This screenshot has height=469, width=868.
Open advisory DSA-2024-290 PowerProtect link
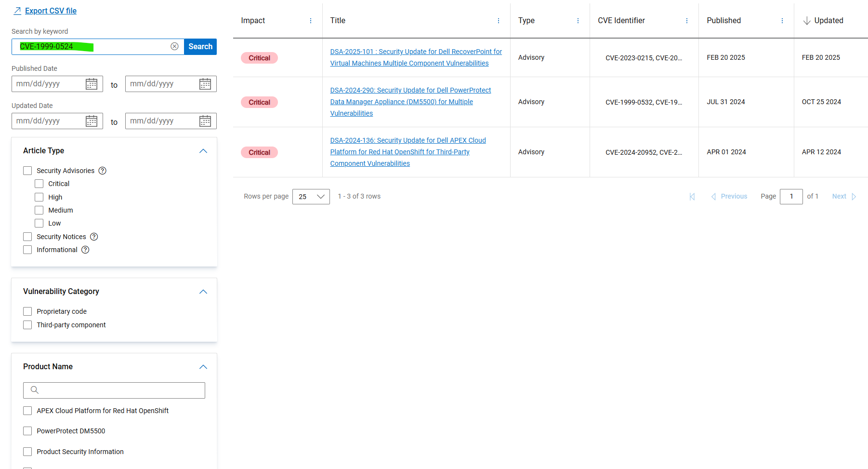tap(410, 102)
